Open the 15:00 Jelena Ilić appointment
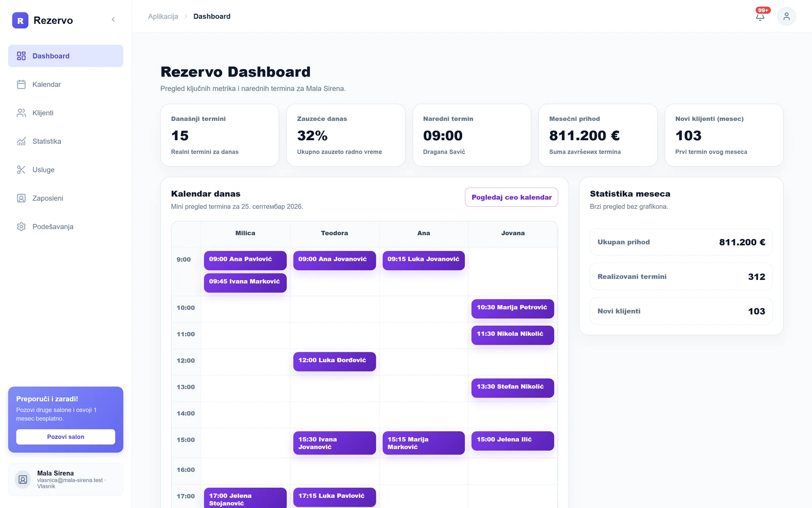812x508 pixels. point(513,440)
